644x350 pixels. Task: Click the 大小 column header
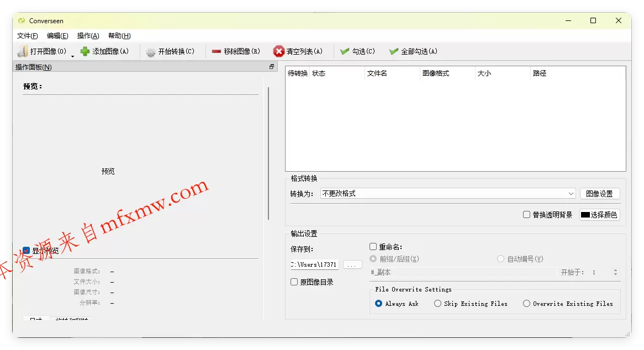pyautogui.click(x=503, y=73)
